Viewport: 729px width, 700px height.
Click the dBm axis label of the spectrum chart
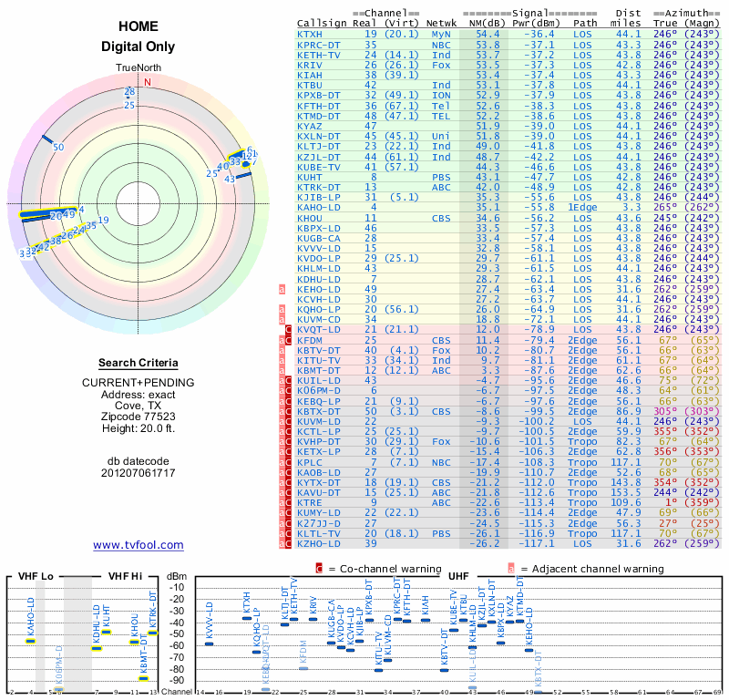[x=177, y=577]
